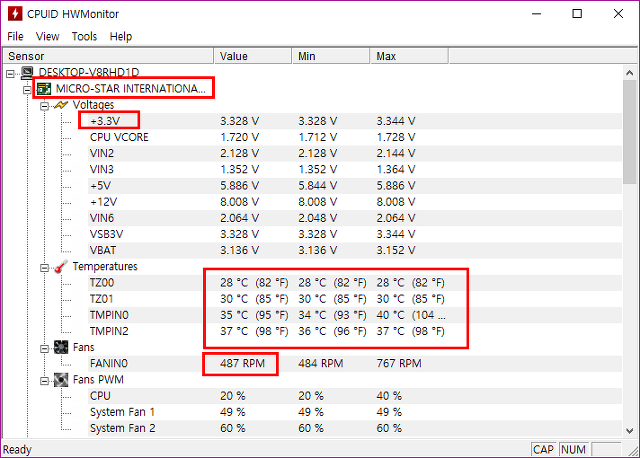Click the desktop computer icon beside DESKTOP-V8RHD1D

pos(27,73)
